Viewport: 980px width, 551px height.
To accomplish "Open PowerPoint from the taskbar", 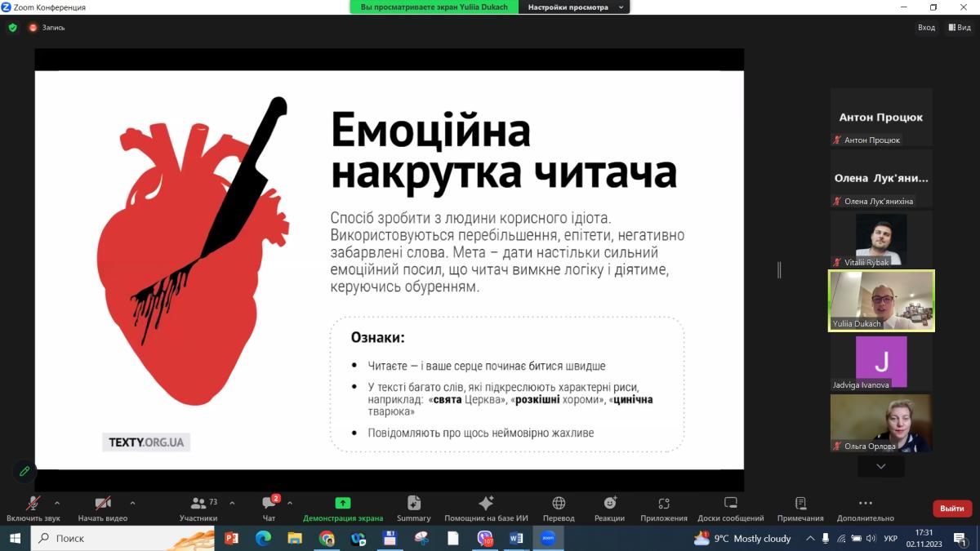I will pyautogui.click(x=231, y=538).
